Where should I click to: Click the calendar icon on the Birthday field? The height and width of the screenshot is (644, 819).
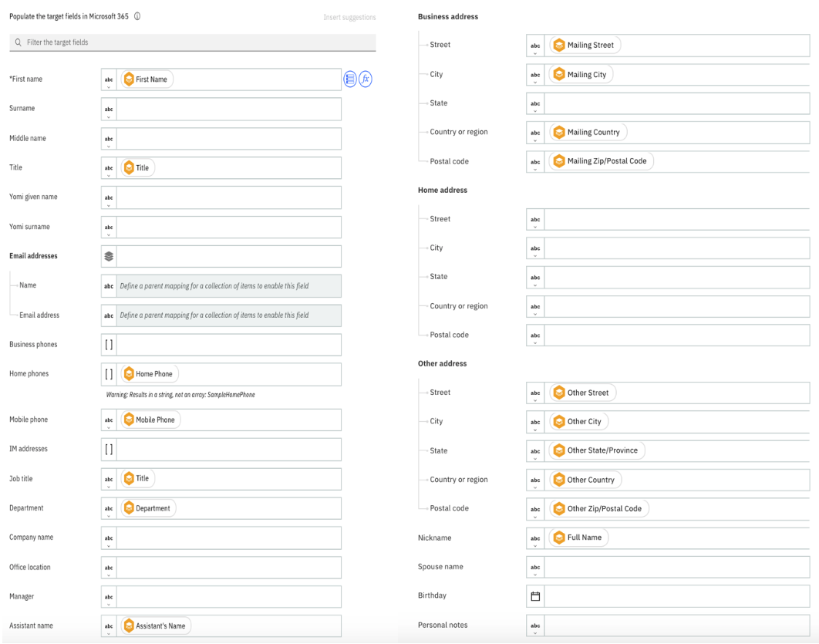click(x=535, y=595)
